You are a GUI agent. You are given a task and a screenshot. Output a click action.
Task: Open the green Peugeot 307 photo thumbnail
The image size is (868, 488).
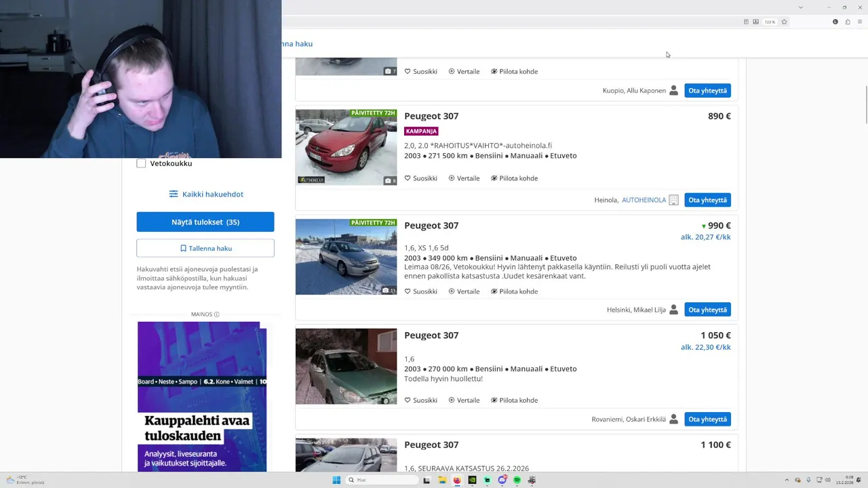346,367
